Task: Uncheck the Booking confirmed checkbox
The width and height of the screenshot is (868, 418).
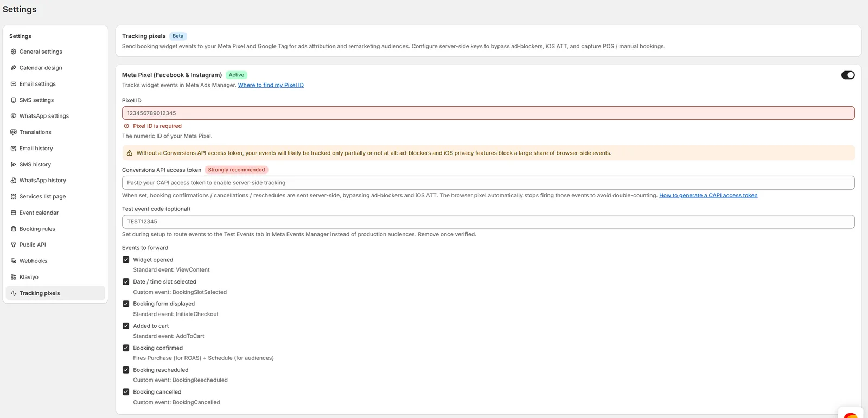Action: coord(126,348)
